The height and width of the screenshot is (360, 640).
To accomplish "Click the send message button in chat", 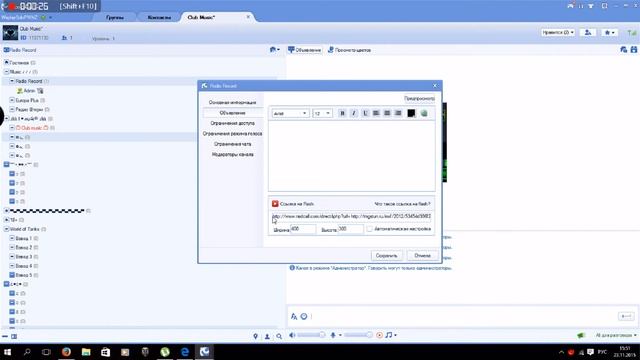I will (x=626, y=316).
